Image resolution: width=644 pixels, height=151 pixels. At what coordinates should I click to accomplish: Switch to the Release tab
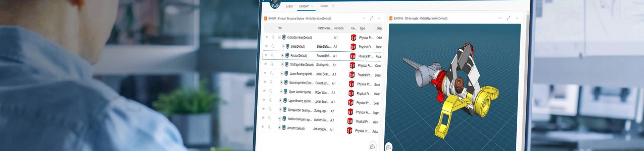[324, 6]
